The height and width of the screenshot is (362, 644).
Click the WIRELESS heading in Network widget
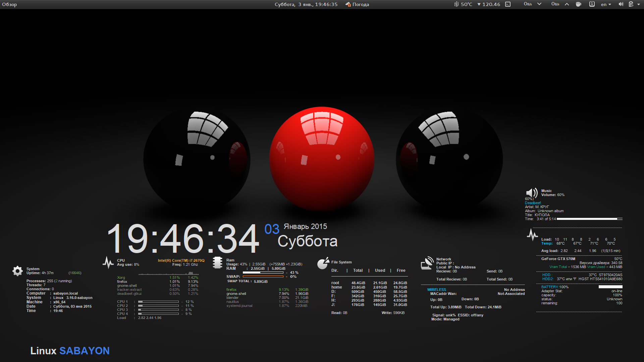tap(437, 290)
